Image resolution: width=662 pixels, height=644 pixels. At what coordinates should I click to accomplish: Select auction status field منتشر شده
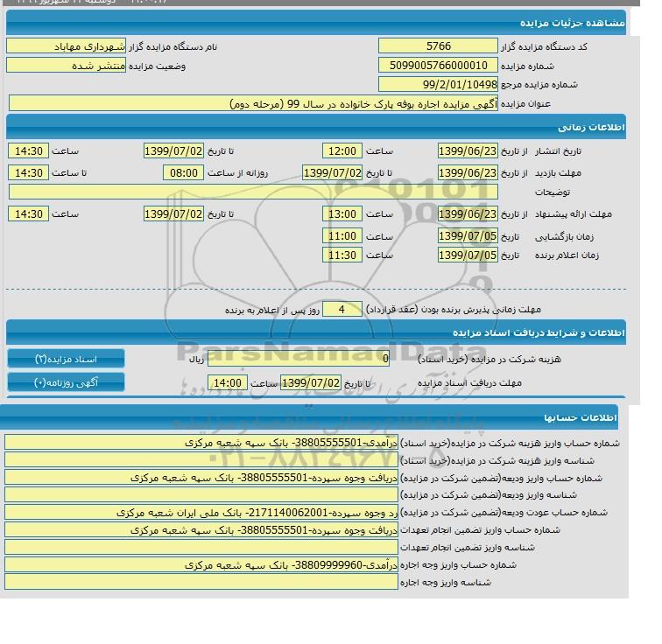(67, 66)
